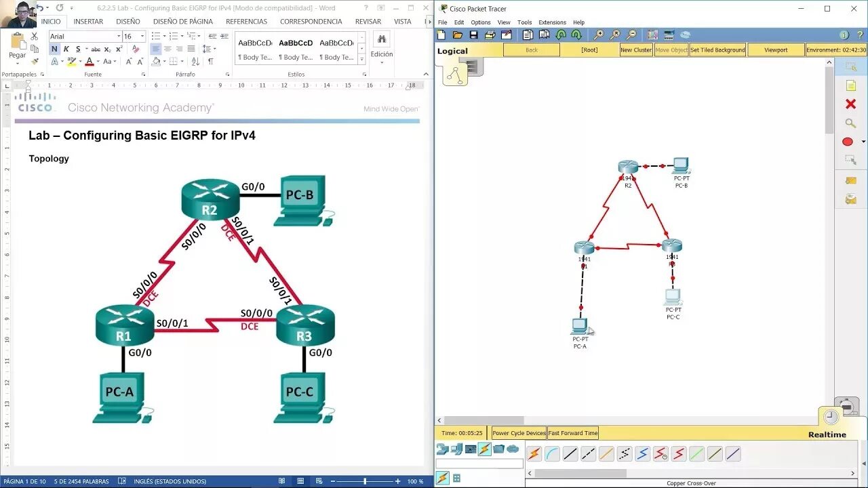Choose the Serial DTE red cable

pyautogui.click(x=679, y=454)
